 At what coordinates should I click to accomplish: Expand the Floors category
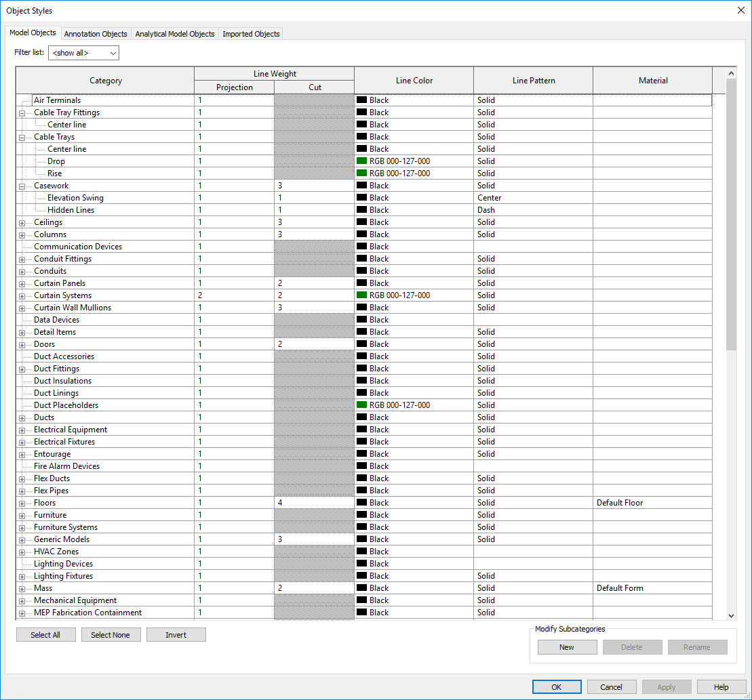(21, 502)
